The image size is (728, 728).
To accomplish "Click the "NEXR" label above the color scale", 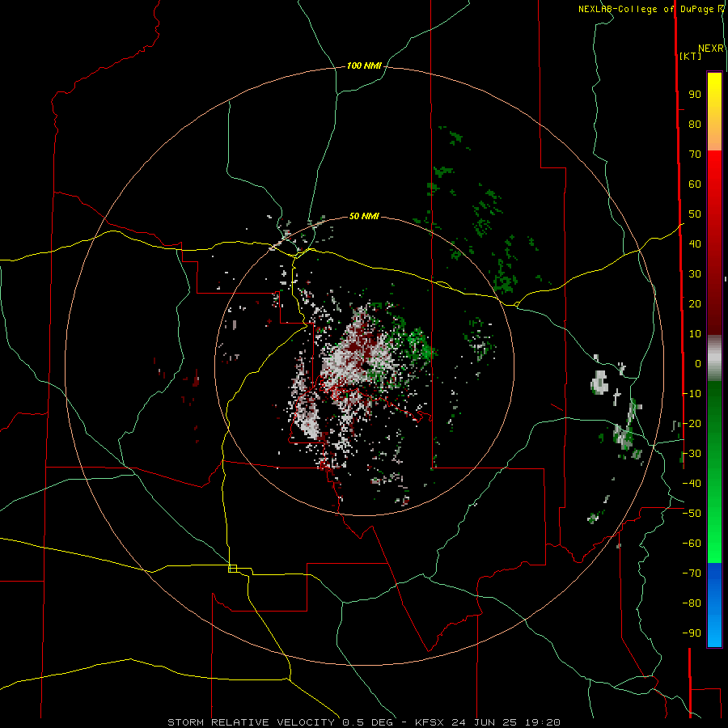I will pyautogui.click(x=711, y=49).
